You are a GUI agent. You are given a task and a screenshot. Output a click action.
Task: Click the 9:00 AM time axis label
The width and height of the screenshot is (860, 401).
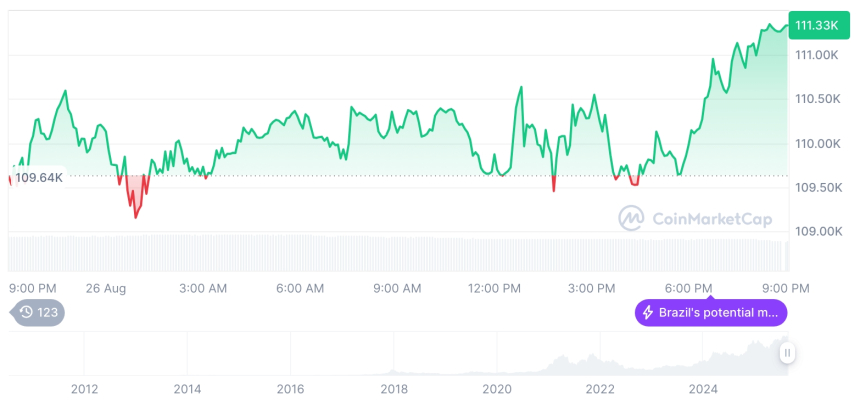pos(397,288)
